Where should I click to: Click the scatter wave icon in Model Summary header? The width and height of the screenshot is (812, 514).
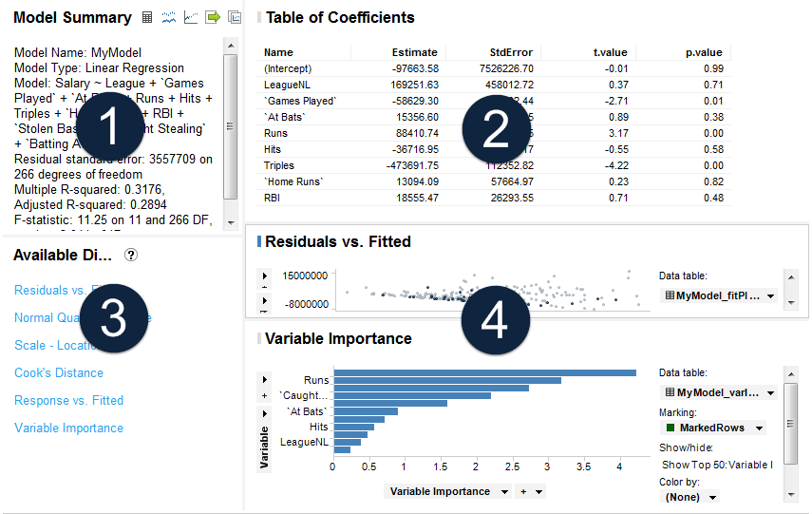pos(169,17)
